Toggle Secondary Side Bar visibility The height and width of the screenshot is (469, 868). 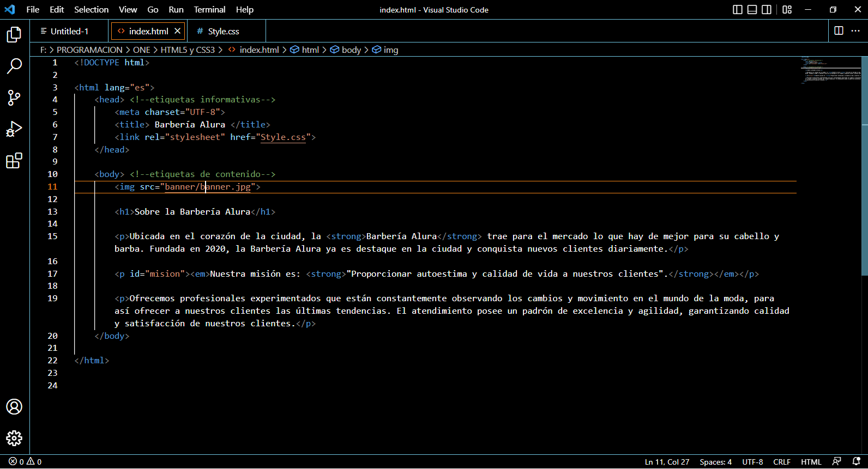click(767, 10)
